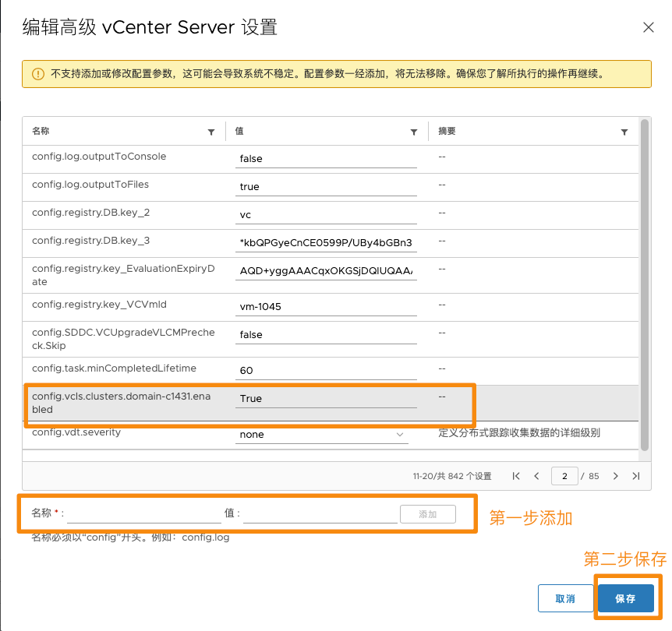The width and height of the screenshot is (672, 631).
Task: Select the config.SDDC.VCUpgradeVLCMPrecheck.Skip name cell
Action: (x=124, y=339)
